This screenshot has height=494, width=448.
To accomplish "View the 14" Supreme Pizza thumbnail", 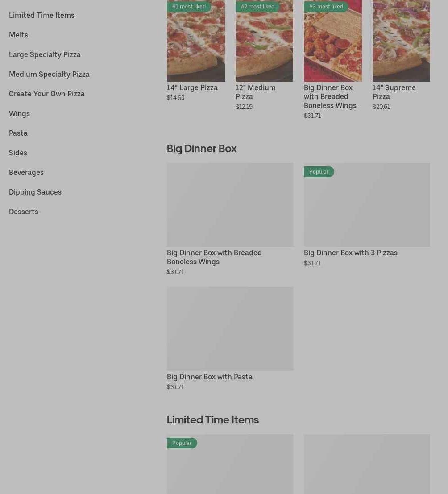I will point(401,45).
